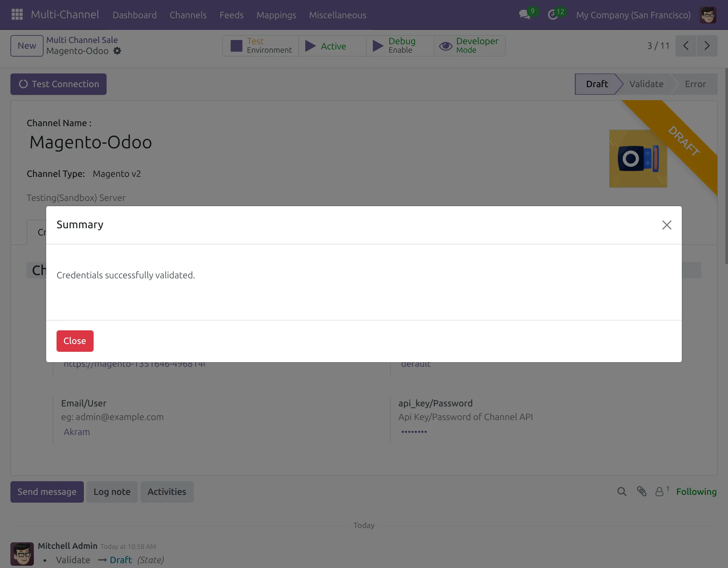The image size is (728, 568).
Task: Close the Summary dialog with X icon
Action: pyautogui.click(x=666, y=225)
